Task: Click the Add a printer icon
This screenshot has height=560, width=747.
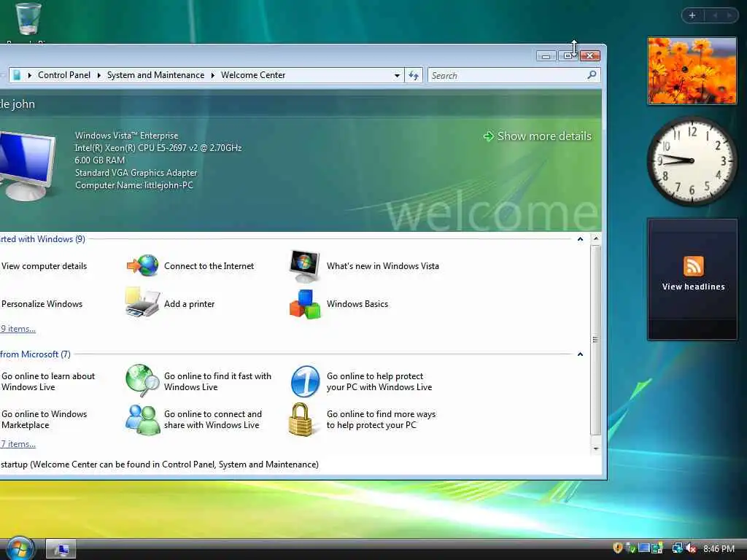Action: tap(142, 303)
